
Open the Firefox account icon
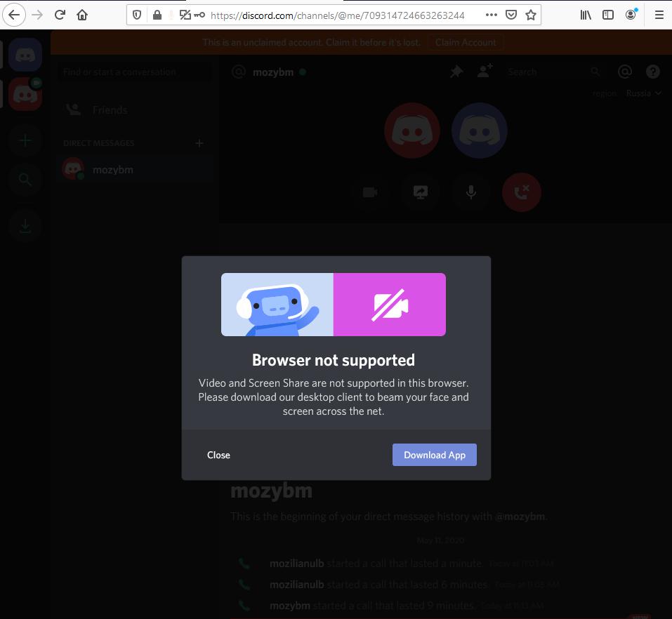pos(631,15)
